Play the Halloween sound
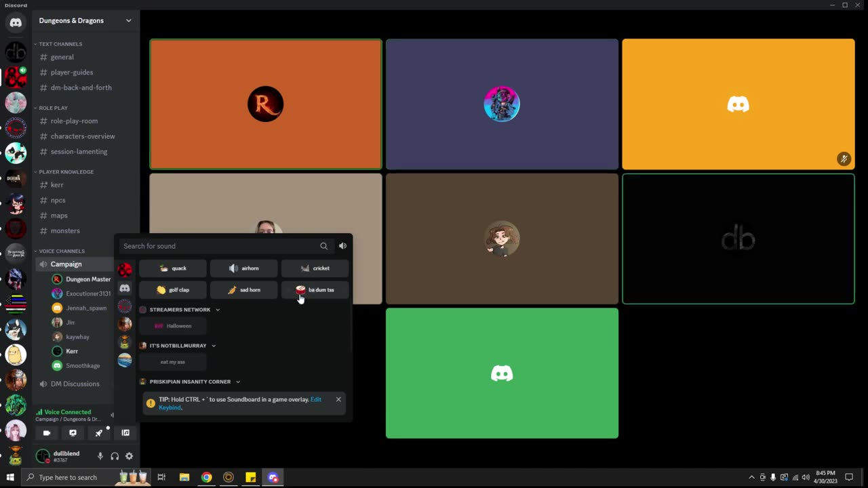868x488 pixels. tap(173, 326)
